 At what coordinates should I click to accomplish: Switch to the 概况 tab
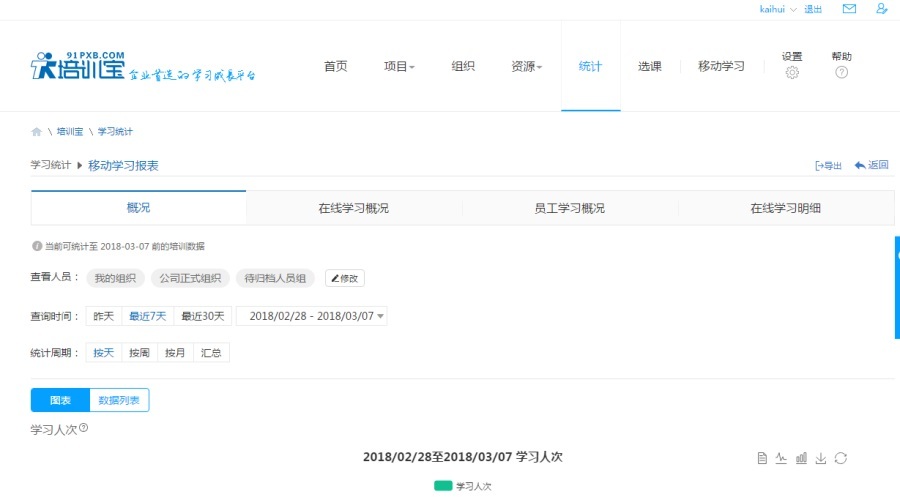point(138,208)
